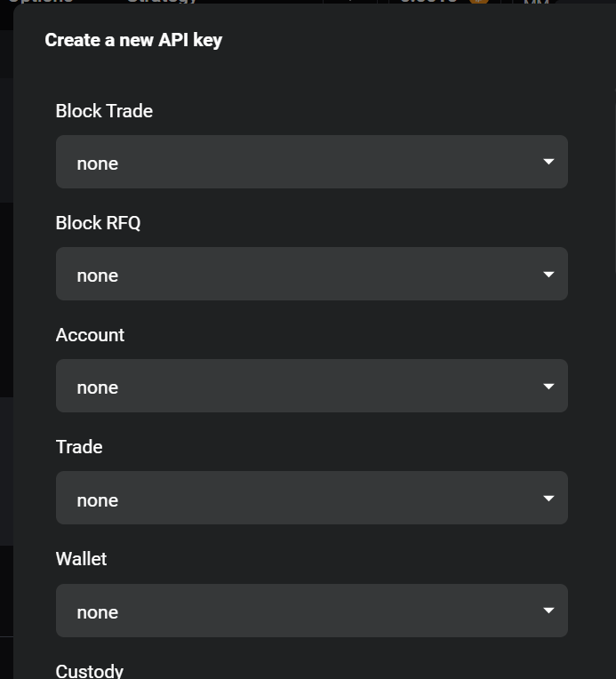
Task: Click the Block RFQ field label
Action: (x=98, y=223)
